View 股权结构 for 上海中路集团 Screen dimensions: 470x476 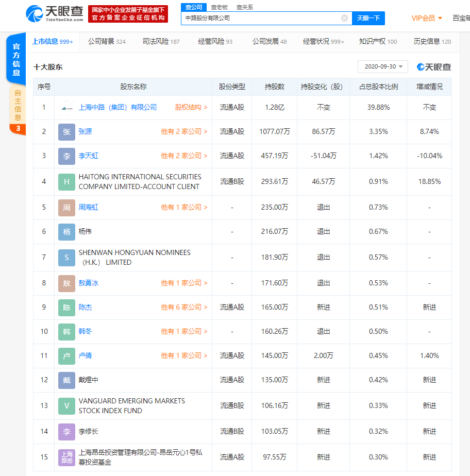pos(191,108)
